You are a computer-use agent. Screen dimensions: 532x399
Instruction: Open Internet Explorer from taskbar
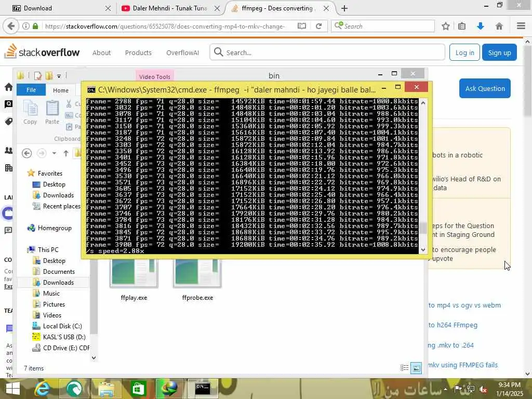pos(43,389)
